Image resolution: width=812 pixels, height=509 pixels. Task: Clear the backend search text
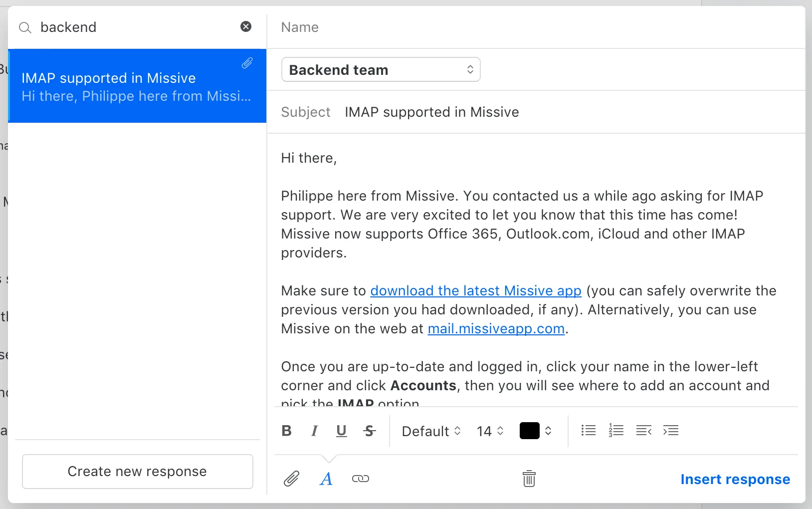tap(246, 26)
